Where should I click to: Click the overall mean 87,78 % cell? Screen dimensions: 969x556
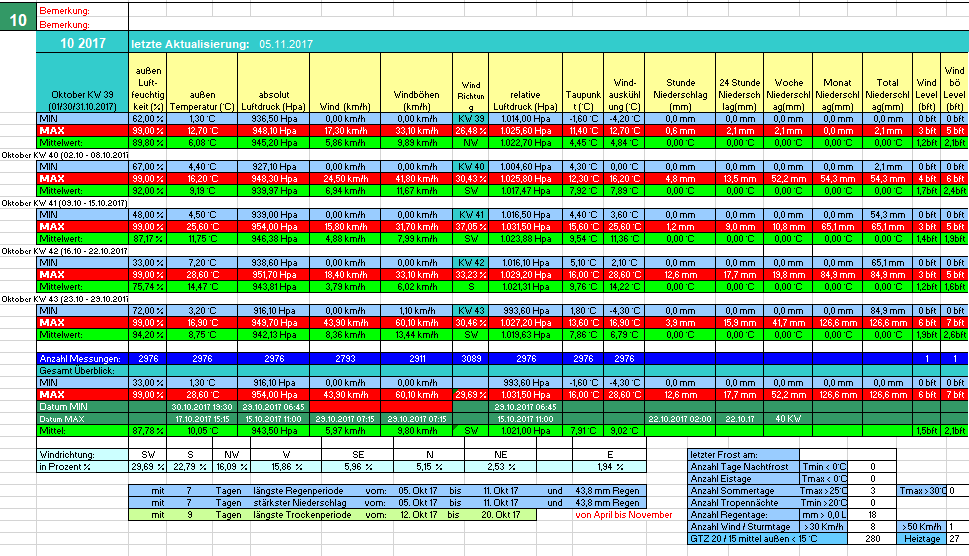(148, 431)
